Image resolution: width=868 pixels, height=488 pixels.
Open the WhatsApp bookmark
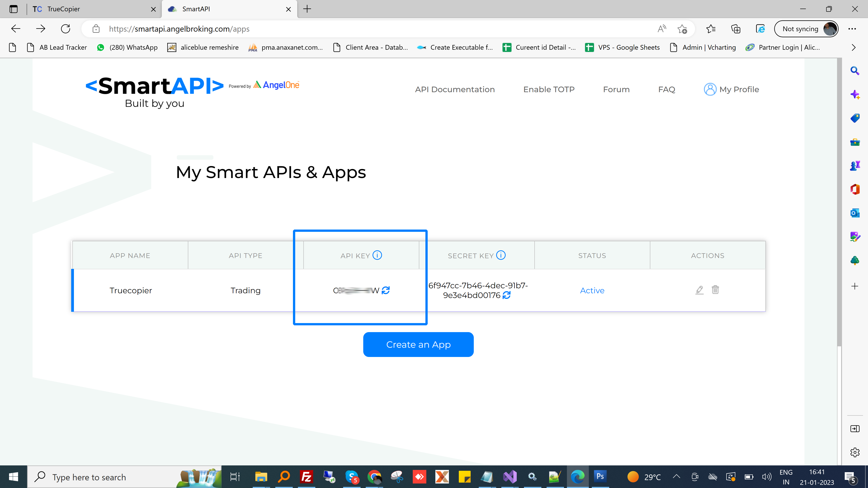tap(127, 47)
